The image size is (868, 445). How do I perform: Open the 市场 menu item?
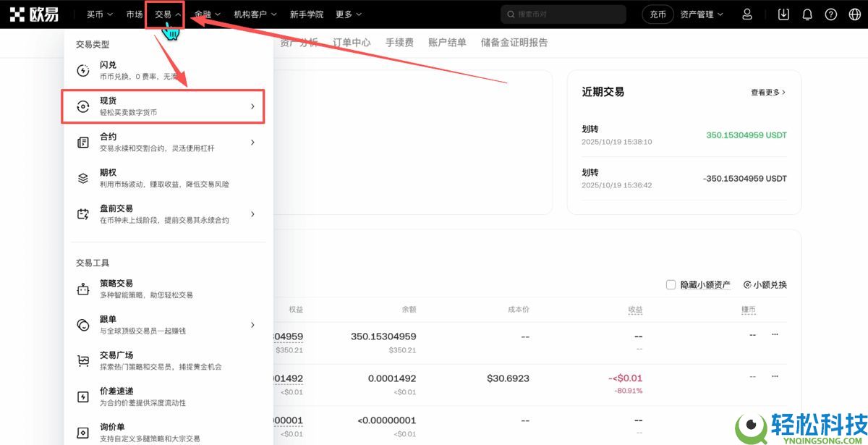tap(134, 14)
